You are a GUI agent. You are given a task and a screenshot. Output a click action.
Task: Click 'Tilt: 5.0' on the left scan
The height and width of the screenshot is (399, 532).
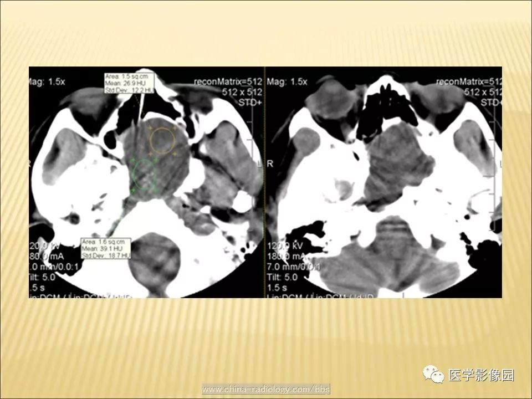pos(43,277)
